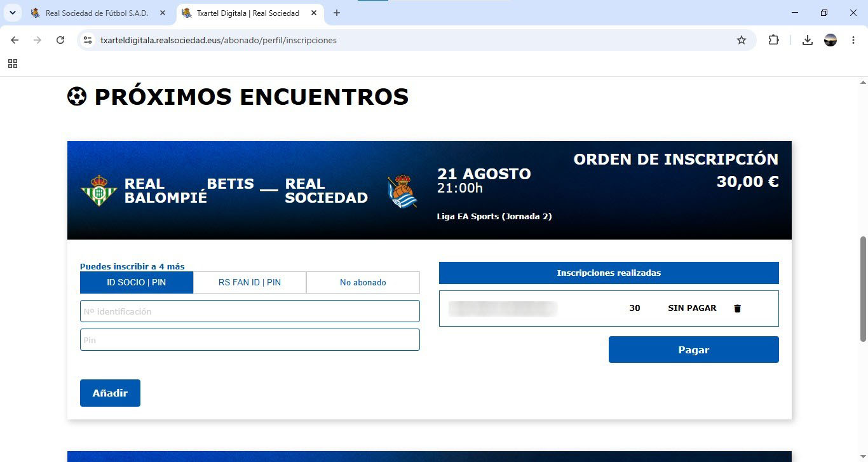Viewport: 868px width, 462px height.
Task: Bookmark this page with the star icon
Action: tap(741, 40)
